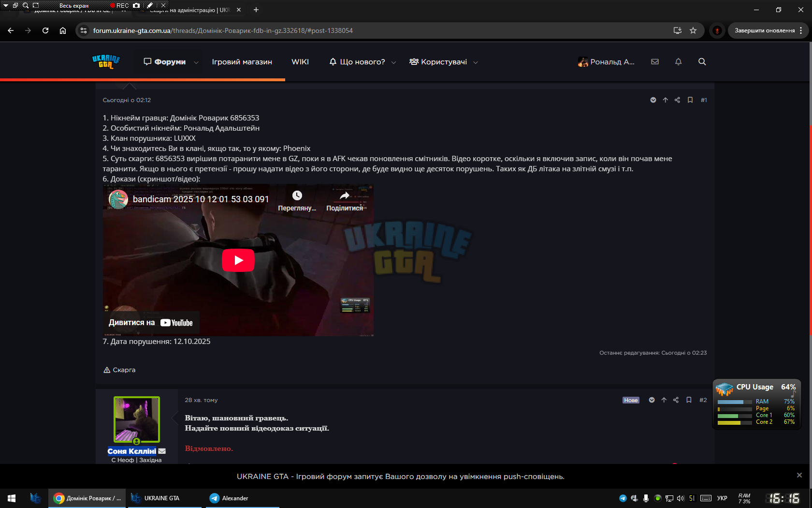Expand the 'Що нового?' dropdown arrow

[x=393, y=62]
